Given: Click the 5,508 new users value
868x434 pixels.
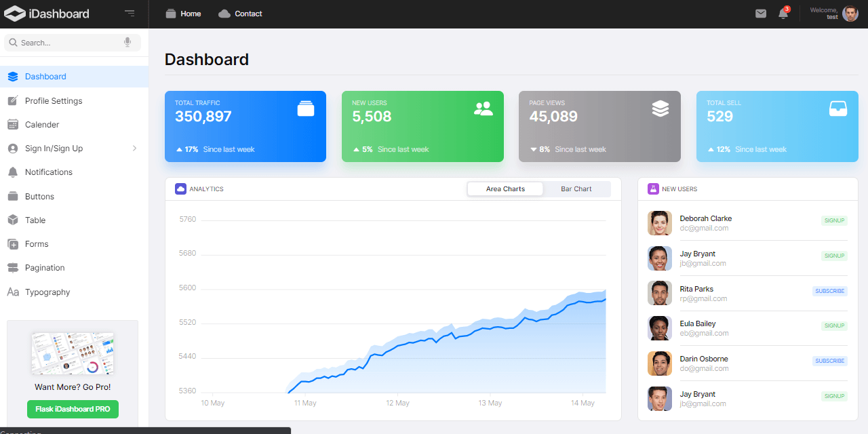Looking at the screenshot, I should (372, 117).
